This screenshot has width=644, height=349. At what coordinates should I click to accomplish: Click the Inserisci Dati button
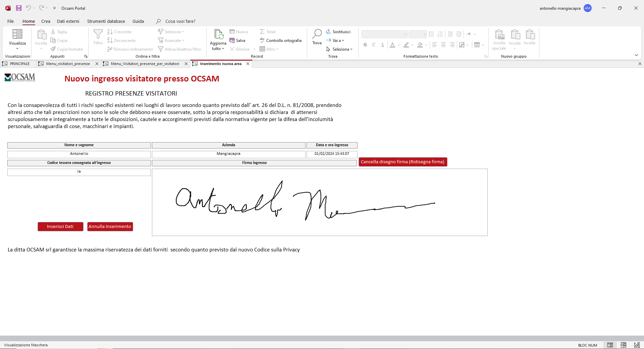60,227
